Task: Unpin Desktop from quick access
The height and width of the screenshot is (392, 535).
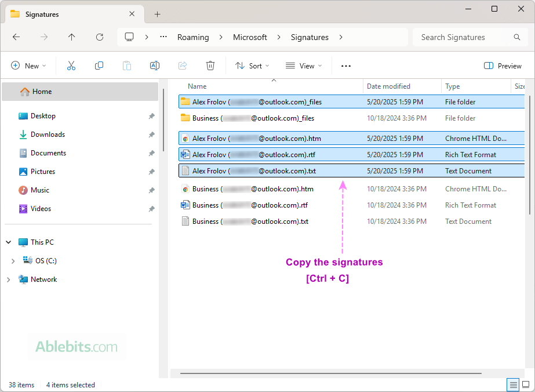Action: click(x=151, y=116)
